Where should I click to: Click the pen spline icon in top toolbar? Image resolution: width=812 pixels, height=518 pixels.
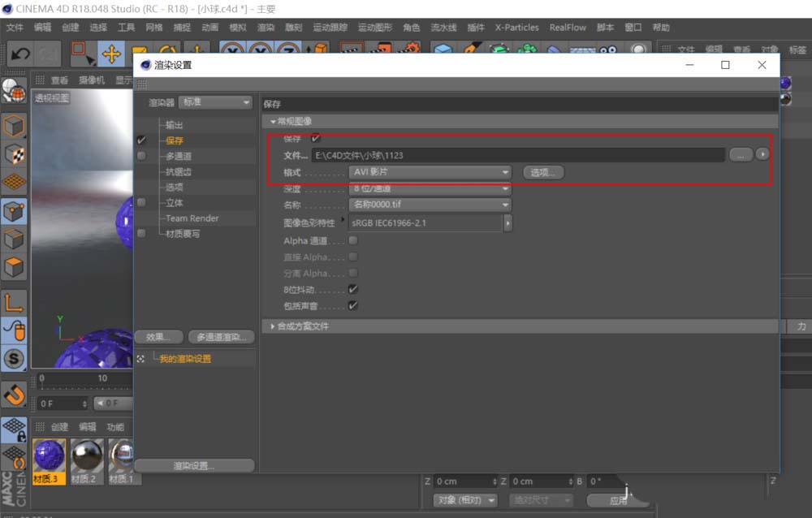click(x=471, y=50)
